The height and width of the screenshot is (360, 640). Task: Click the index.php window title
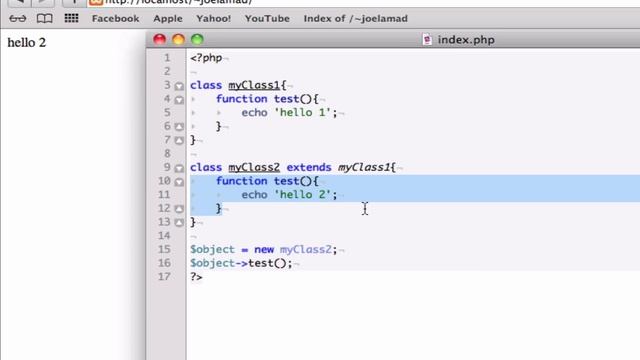466,40
